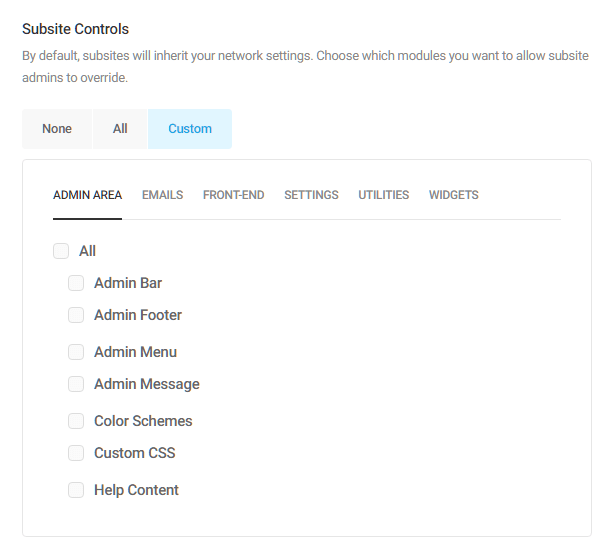Tick the Help Content checkbox
610x559 pixels.
(76, 490)
